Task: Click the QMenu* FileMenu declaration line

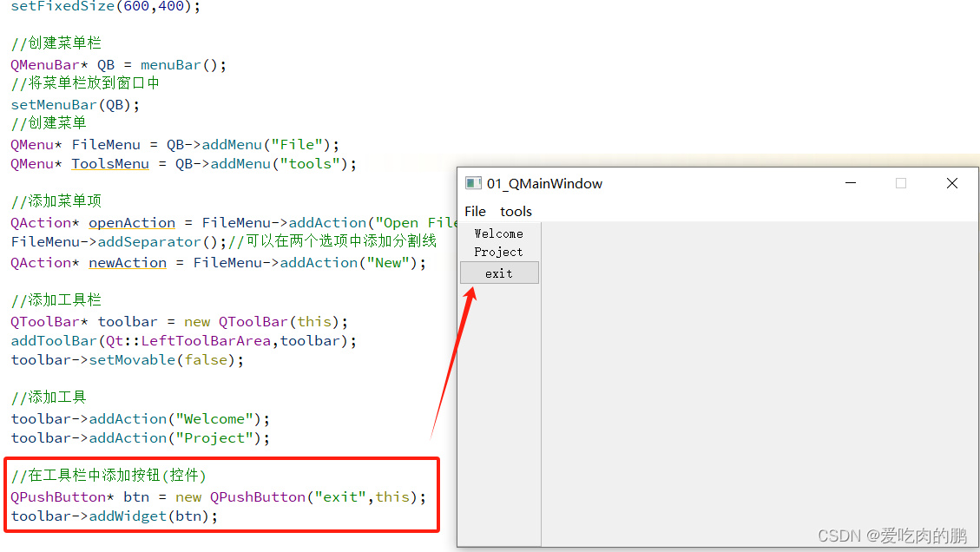Action: click(x=175, y=145)
